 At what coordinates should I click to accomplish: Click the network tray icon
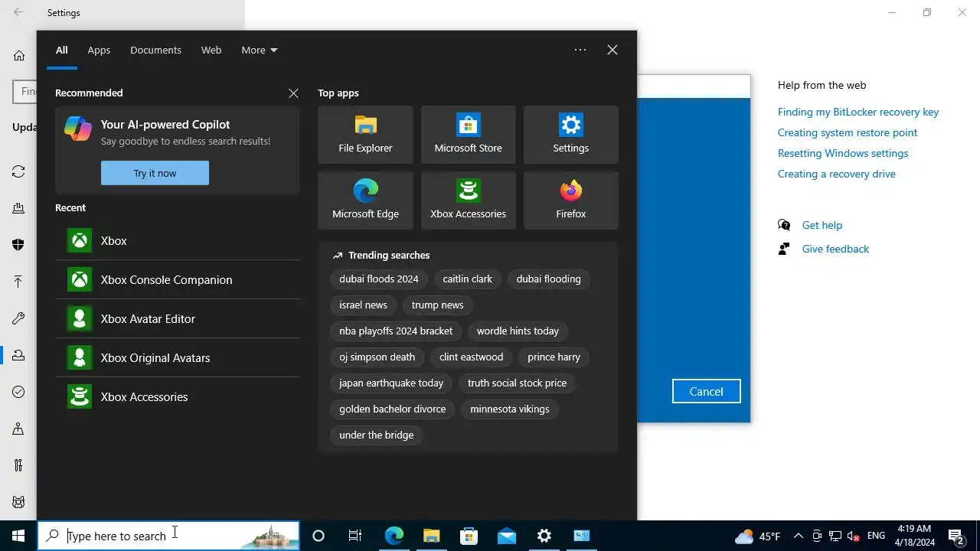tap(835, 536)
